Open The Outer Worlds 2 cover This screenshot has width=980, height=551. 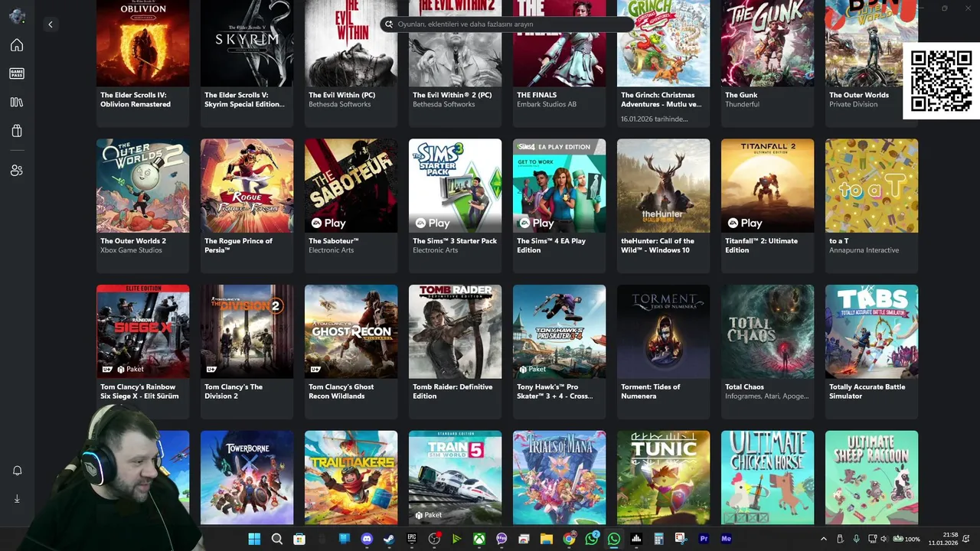[142, 185]
